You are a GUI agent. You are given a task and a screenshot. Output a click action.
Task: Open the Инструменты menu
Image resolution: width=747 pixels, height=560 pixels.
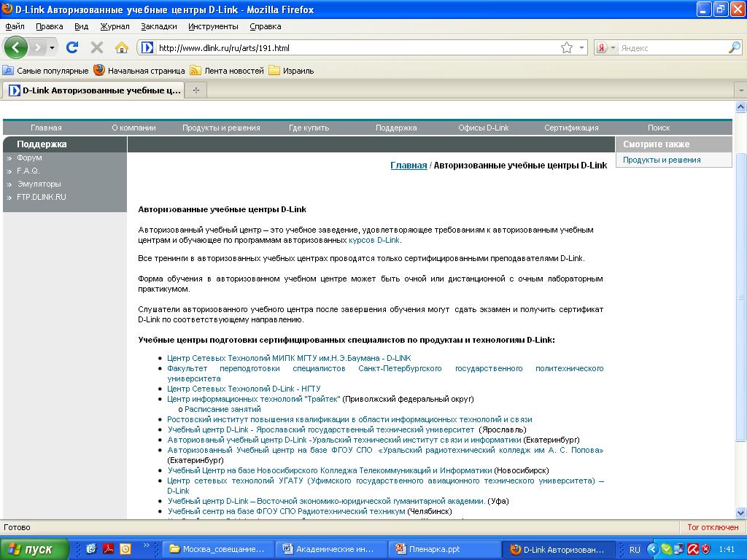tap(213, 27)
